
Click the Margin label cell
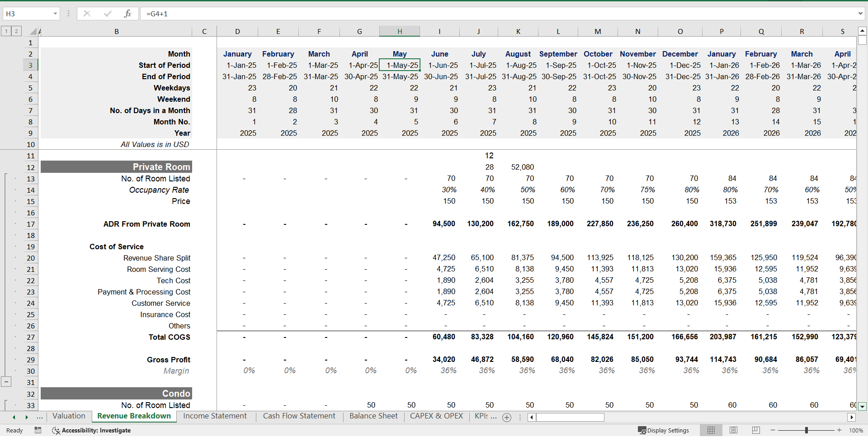[x=176, y=371]
